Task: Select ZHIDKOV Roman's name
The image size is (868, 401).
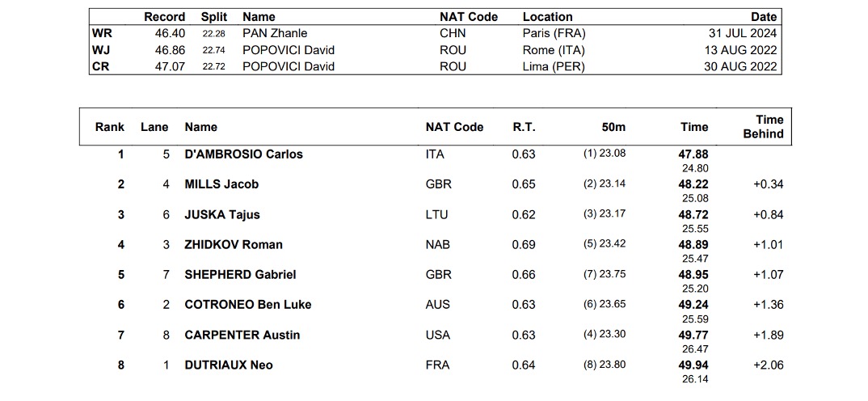Action: (234, 245)
